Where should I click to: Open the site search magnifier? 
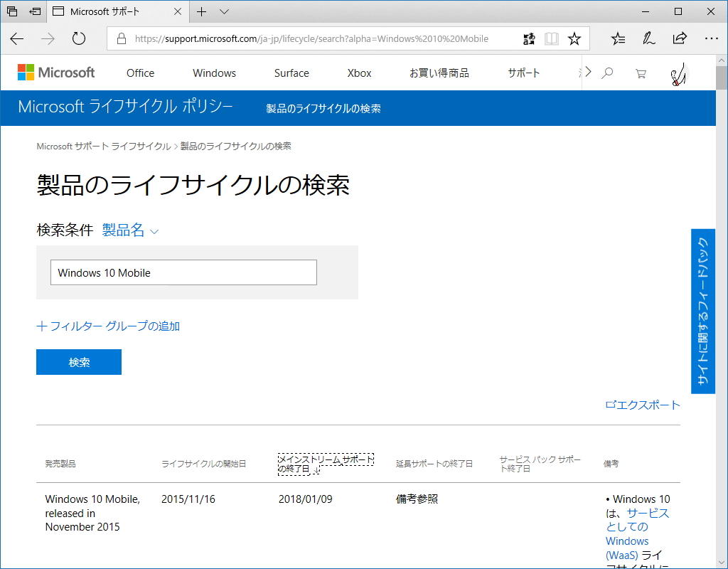point(606,72)
